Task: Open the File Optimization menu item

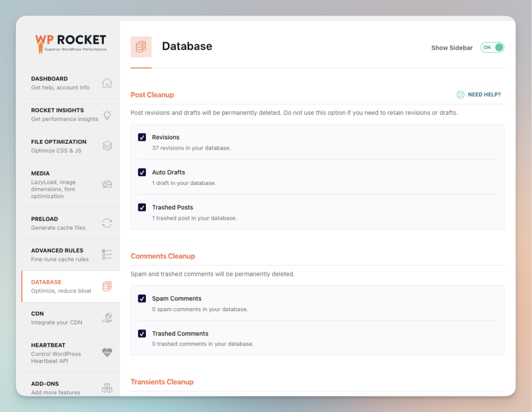Action: pos(71,147)
